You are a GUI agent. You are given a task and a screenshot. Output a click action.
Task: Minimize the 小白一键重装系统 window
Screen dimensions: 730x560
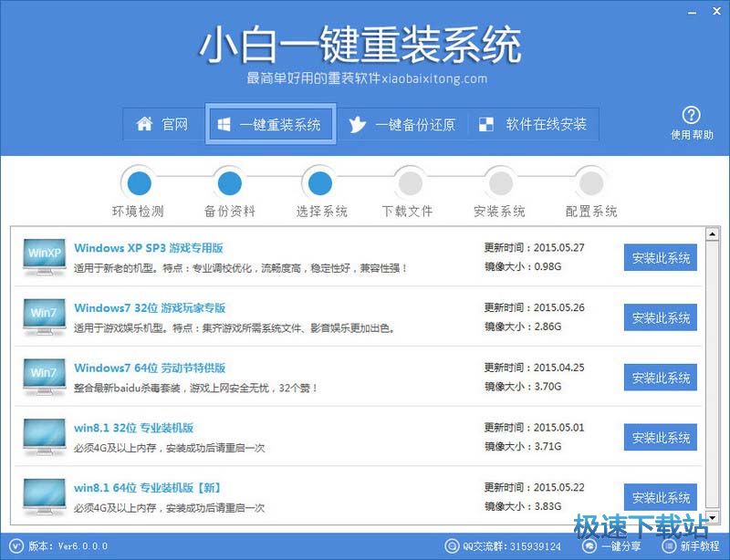pos(693,12)
